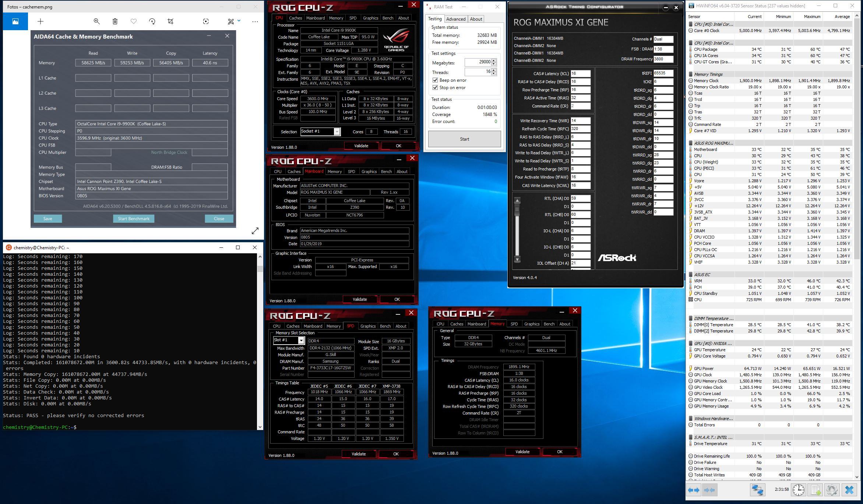Mark photo as favorite with heart icon

pyautogui.click(x=134, y=21)
